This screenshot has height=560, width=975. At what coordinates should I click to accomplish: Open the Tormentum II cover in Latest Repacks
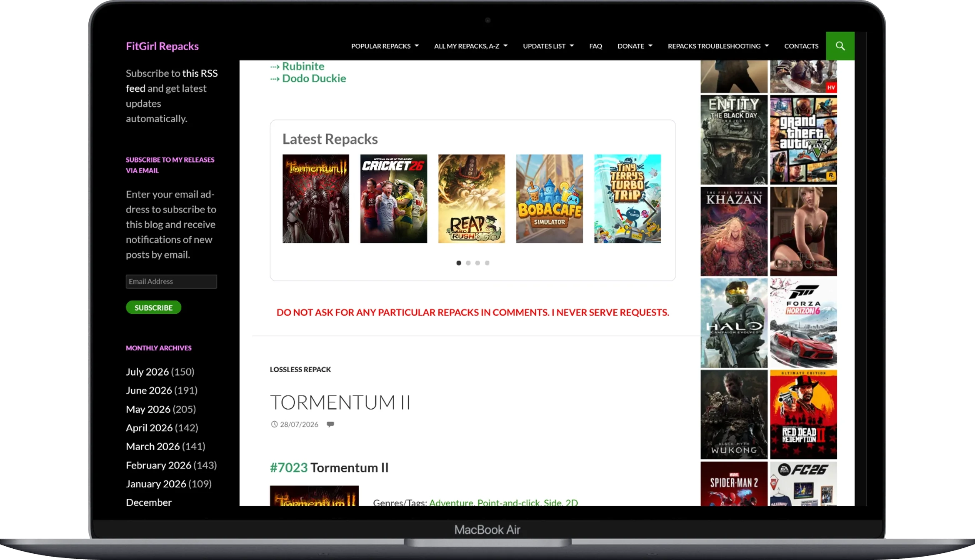click(315, 199)
